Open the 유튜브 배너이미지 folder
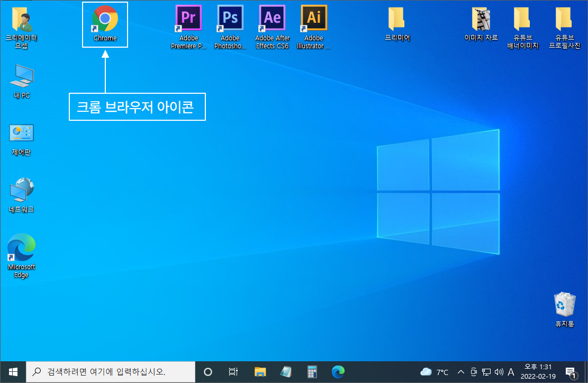 [523, 28]
